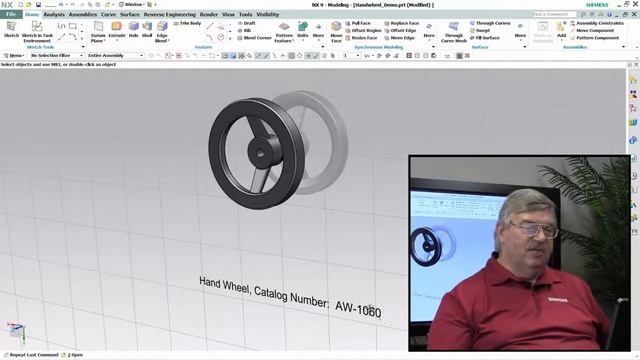
Task: Click the Resize Face command
Action: click(361, 38)
